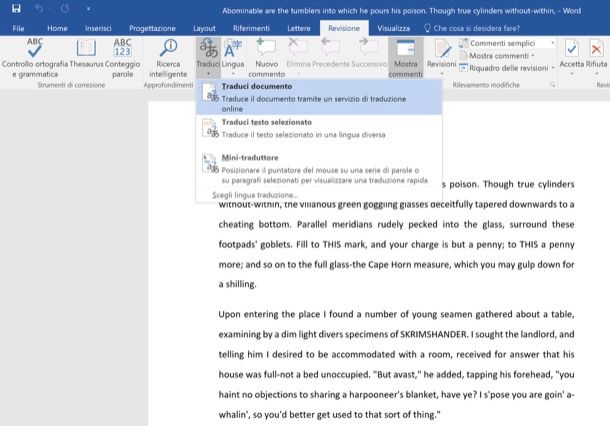Click 'Upon entering the place' paragraph start

(x=269, y=314)
